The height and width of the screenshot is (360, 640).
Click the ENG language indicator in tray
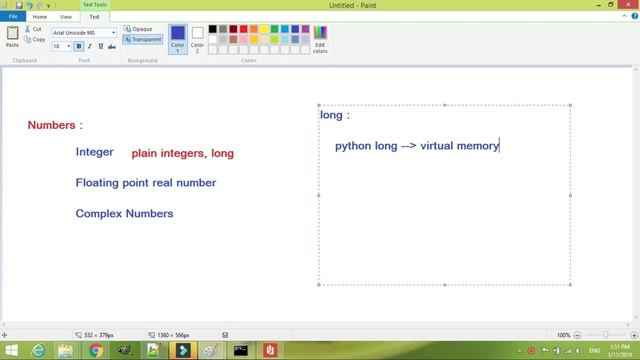pyautogui.click(x=594, y=351)
